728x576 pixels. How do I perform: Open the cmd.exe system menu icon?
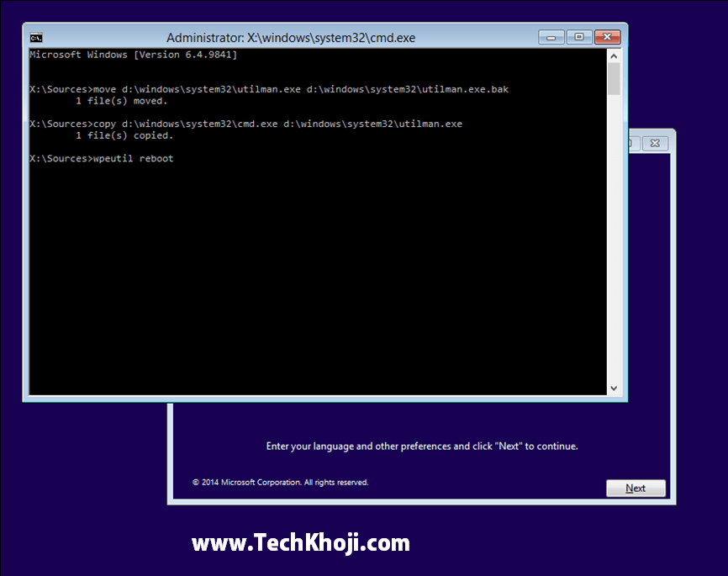[x=36, y=38]
